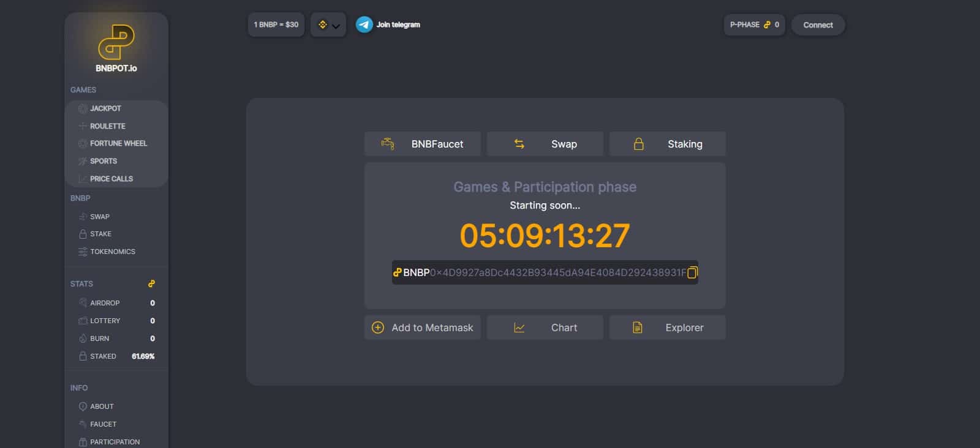Screen dimensions: 980x448
Task: Click the padlock icon on Staking button
Action: click(x=639, y=144)
